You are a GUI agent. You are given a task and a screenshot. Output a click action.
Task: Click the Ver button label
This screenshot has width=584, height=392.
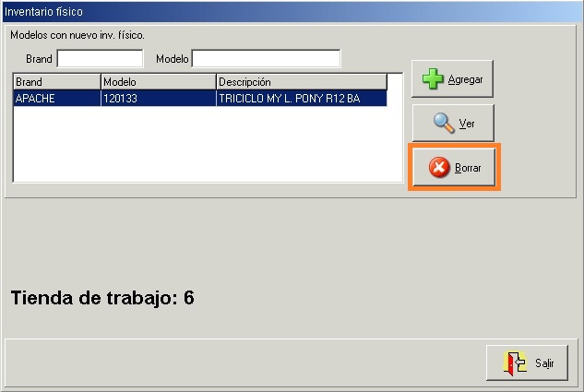pyautogui.click(x=467, y=124)
